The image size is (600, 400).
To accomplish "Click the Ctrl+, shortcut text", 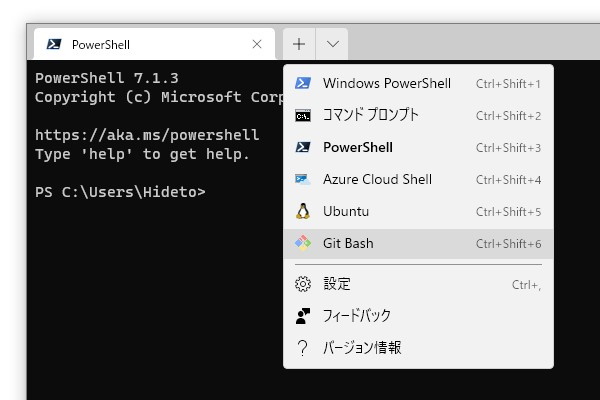I will [x=527, y=285].
